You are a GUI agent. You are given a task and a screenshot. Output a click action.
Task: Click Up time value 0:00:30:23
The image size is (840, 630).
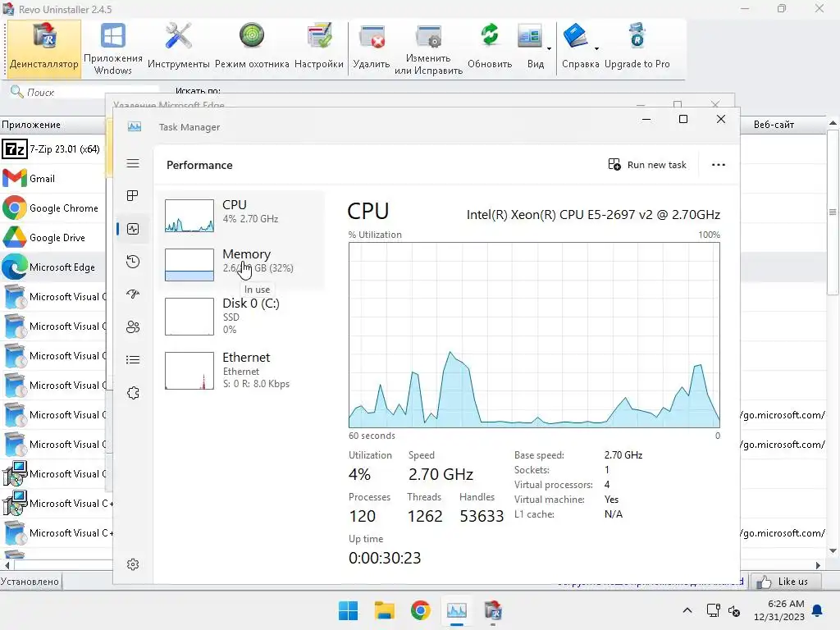pos(385,558)
